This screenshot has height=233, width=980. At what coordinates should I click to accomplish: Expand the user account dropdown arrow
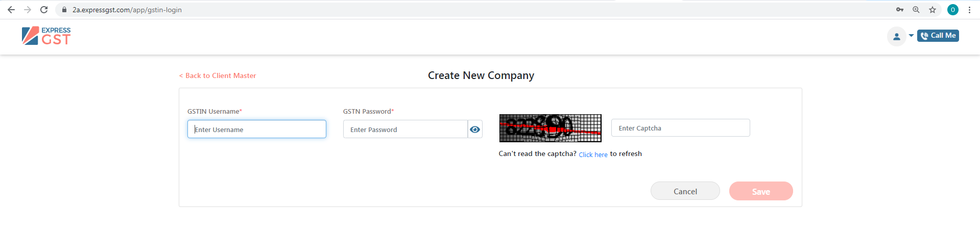[911, 36]
